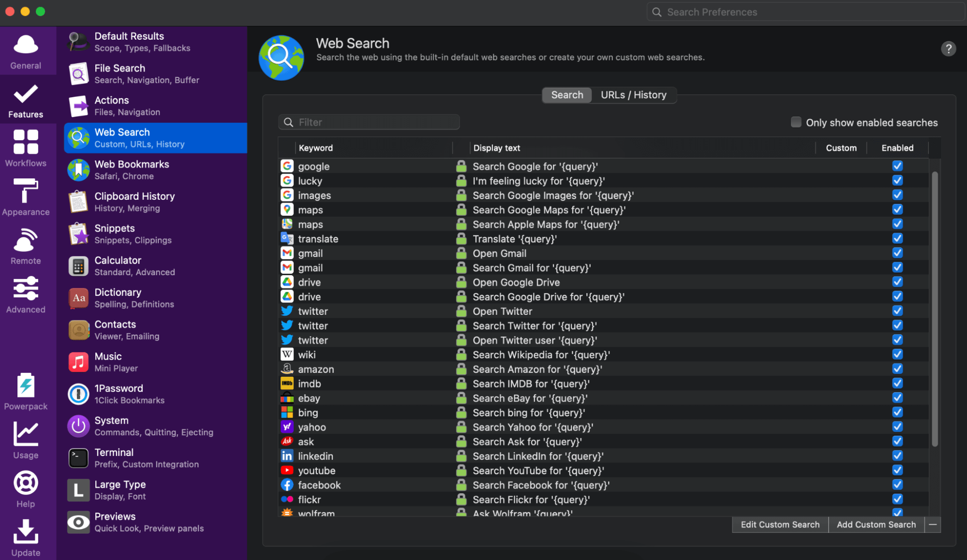This screenshot has width=967, height=560.
Task: Open the Remote section icon
Action: point(26,246)
